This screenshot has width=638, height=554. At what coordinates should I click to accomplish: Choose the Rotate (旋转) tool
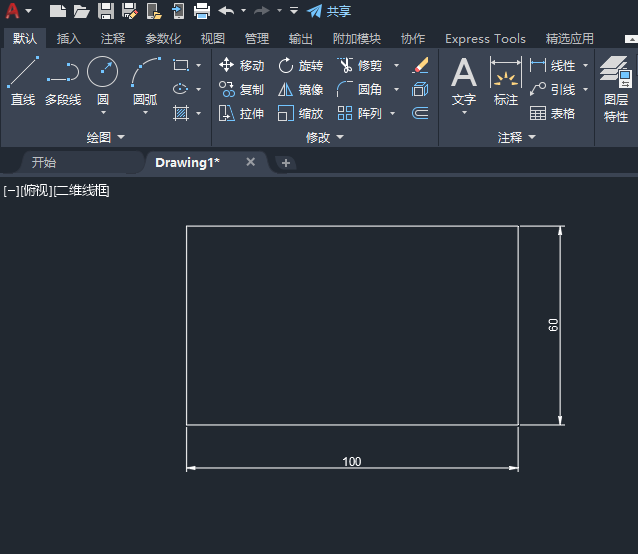300,65
